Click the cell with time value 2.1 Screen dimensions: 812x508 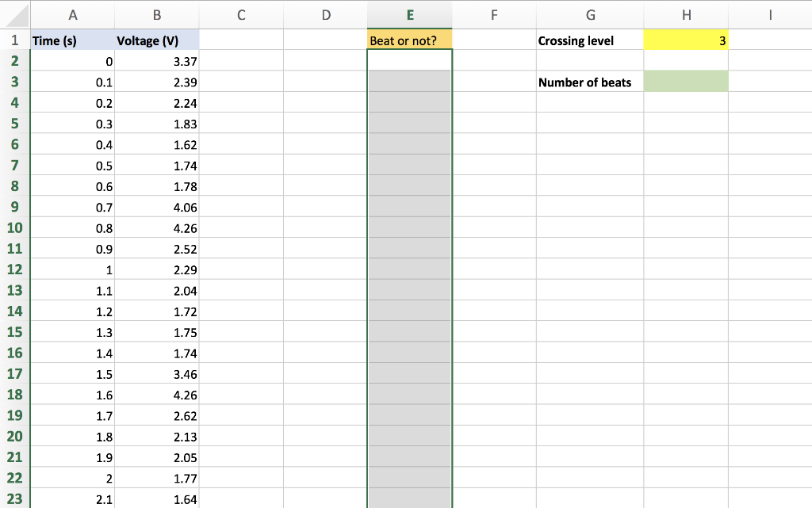click(x=72, y=499)
